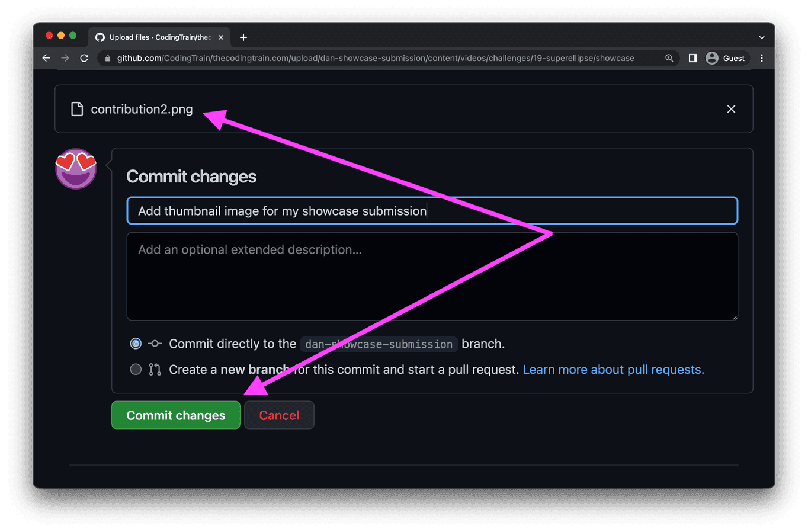Select Commit directly to the branch option
The image size is (808, 532).
point(136,344)
